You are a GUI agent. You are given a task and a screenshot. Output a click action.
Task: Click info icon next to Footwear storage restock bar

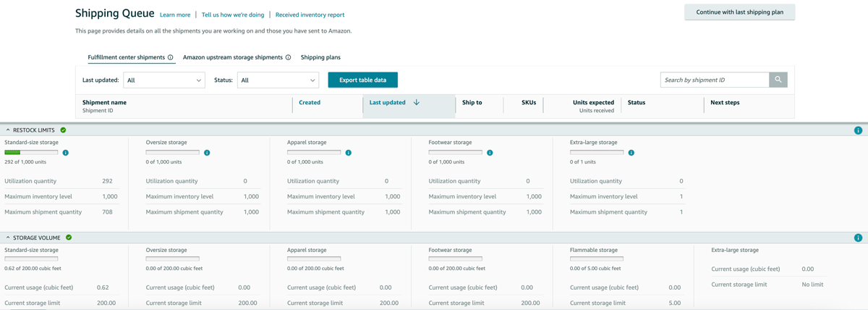490,153
